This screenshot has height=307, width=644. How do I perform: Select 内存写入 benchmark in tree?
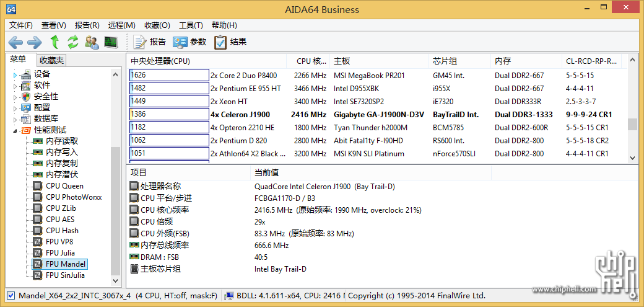tap(61, 153)
